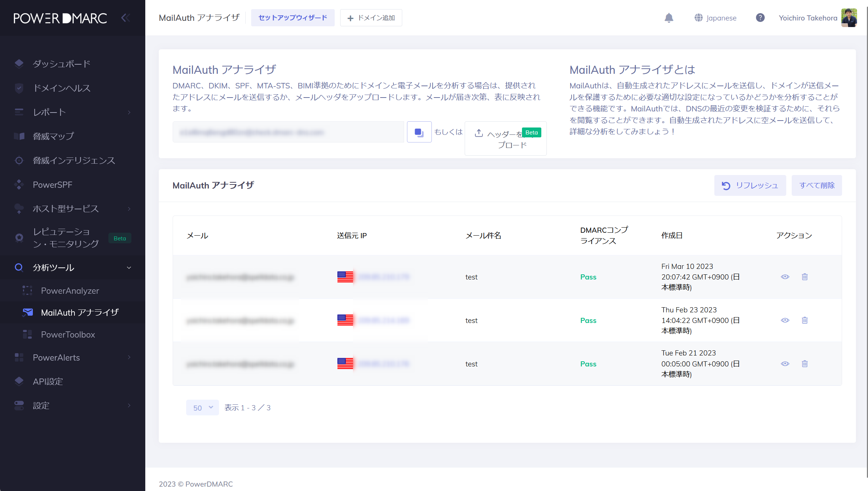Click the Yoichiro Takehora username
868x491 pixels.
[x=808, y=18]
